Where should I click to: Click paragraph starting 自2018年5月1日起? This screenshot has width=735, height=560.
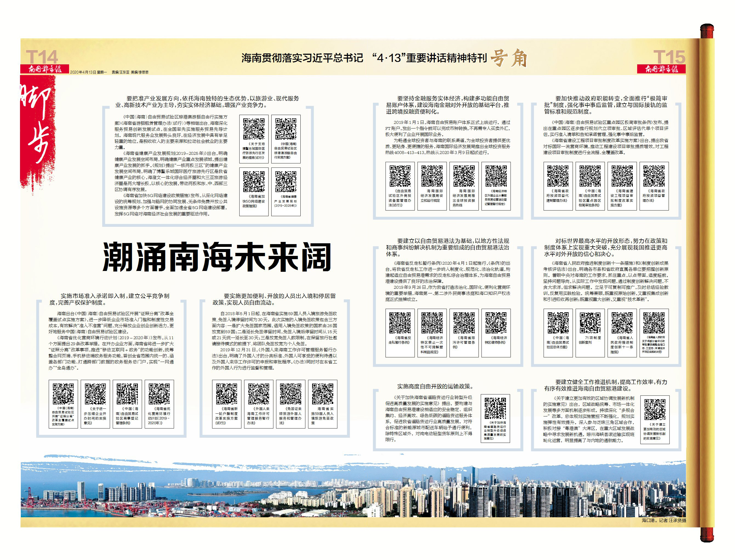(x=274, y=328)
